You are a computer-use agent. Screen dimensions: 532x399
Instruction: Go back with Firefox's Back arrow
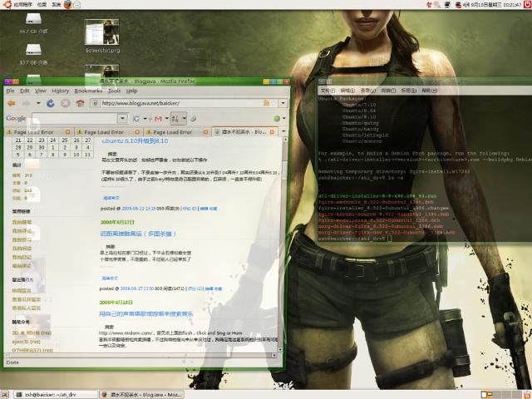pyautogui.click(x=12, y=103)
